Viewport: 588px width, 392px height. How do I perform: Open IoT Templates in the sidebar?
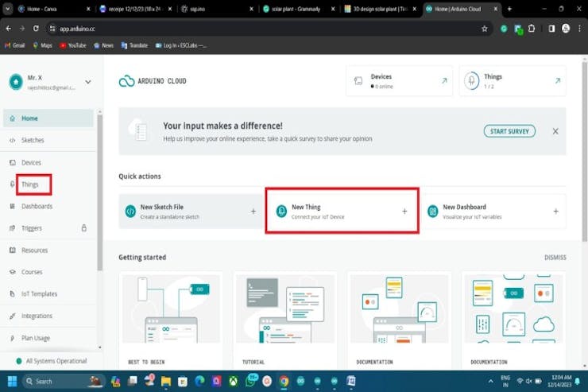tap(39, 293)
